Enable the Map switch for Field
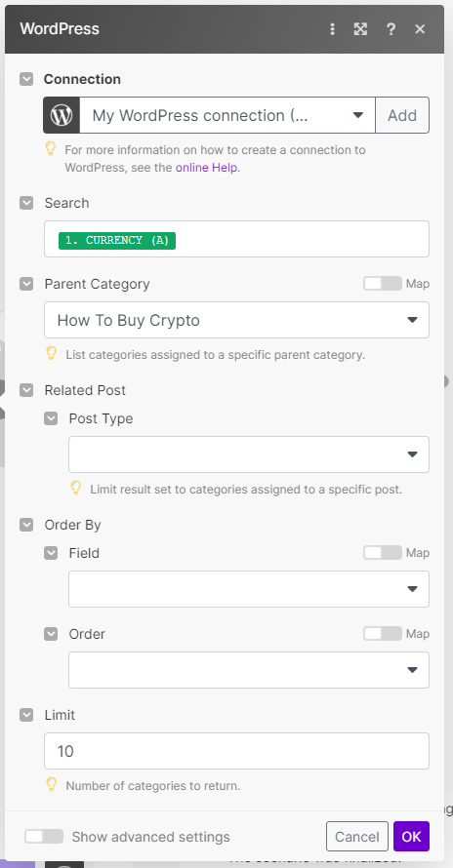Viewport: 453px width, 868px height. click(383, 552)
